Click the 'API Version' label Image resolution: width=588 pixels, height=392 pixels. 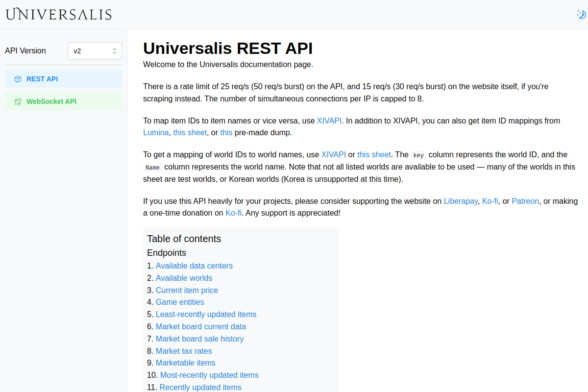[x=25, y=51]
